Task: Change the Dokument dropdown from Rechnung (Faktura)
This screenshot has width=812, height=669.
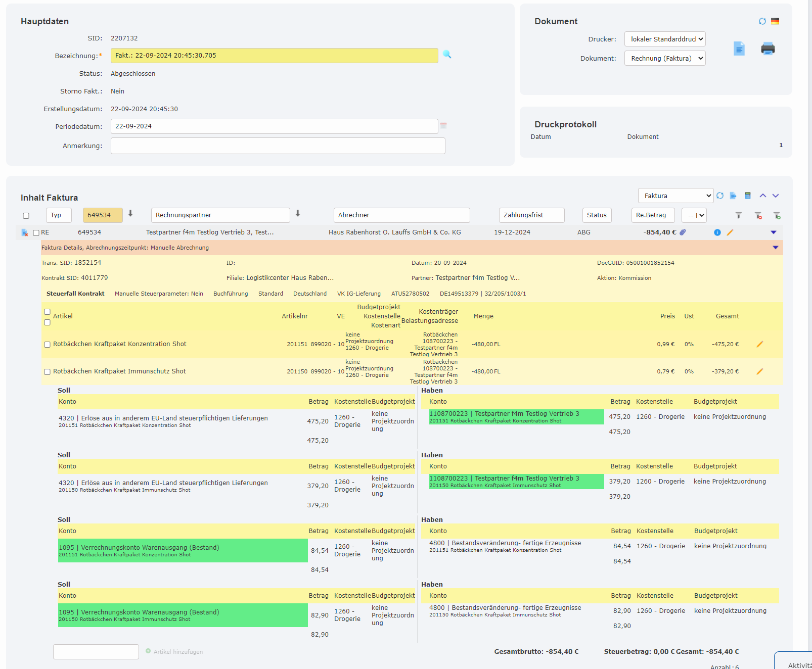Action: (664, 58)
